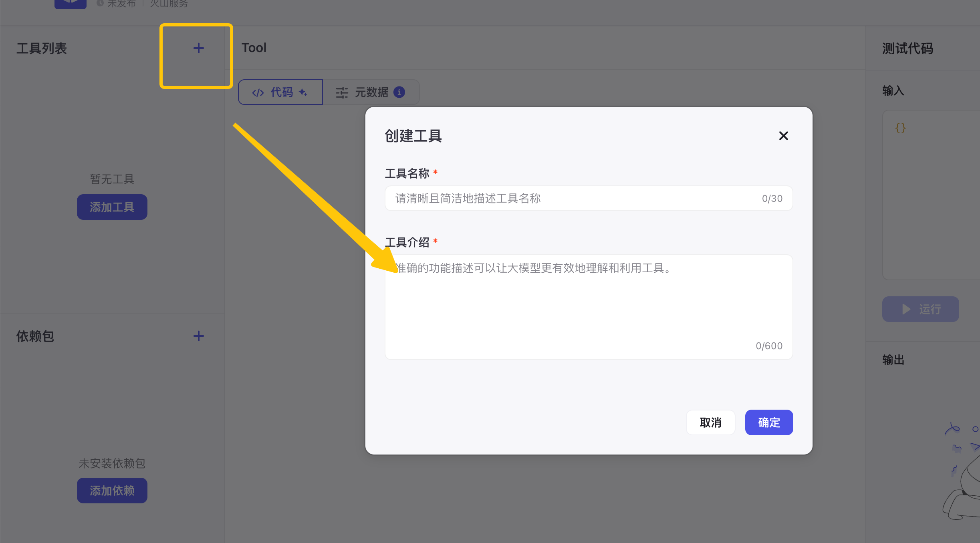Switch to the 代码 tab
The image size is (980, 543).
282,93
